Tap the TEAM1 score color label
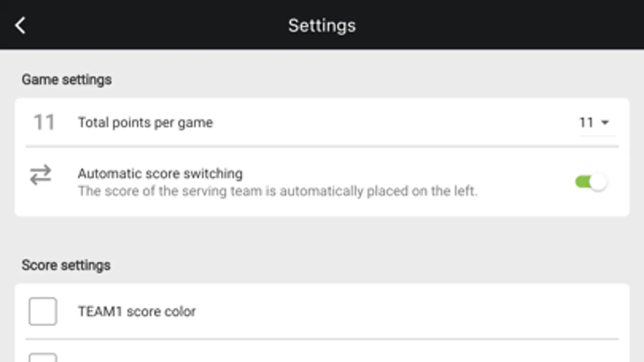The width and height of the screenshot is (644, 362). (x=137, y=311)
